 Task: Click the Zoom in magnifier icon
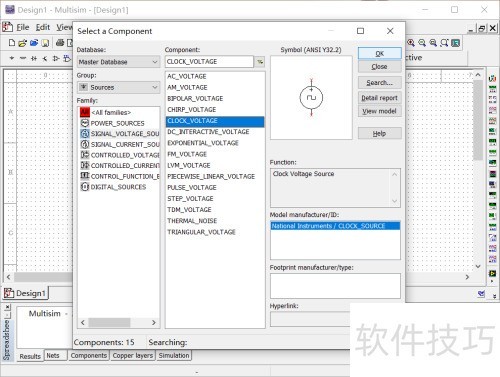[411, 43]
